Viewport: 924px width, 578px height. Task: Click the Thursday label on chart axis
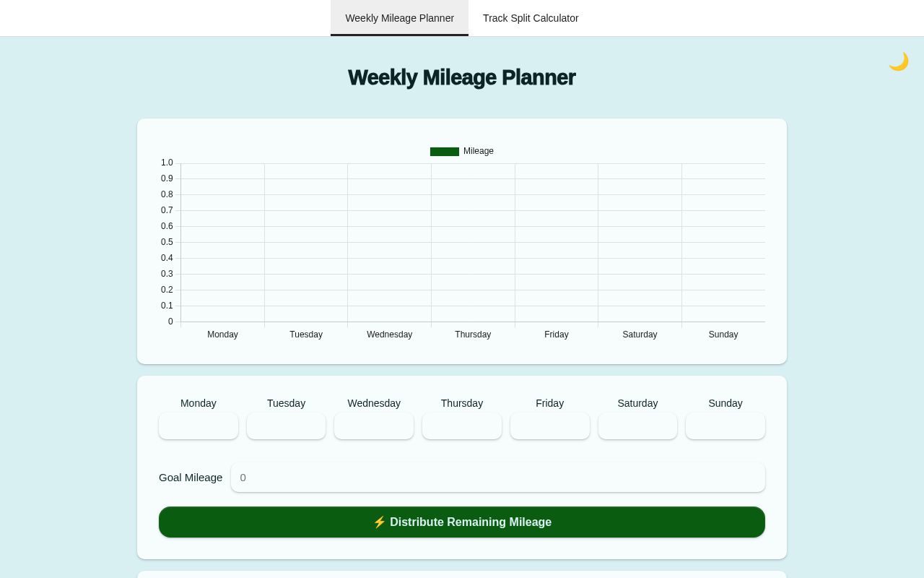coord(473,335)
